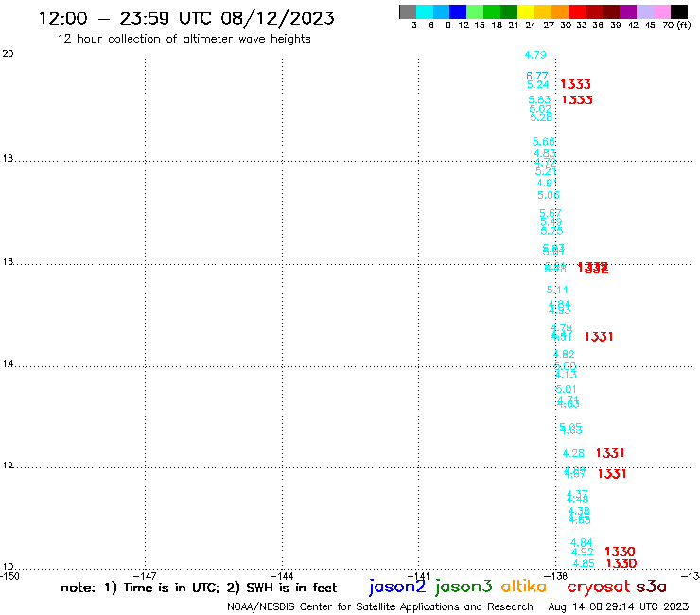Choose the dark blue 9–12 ft swatch
The image size is (700, 615).
click(459, 11)
